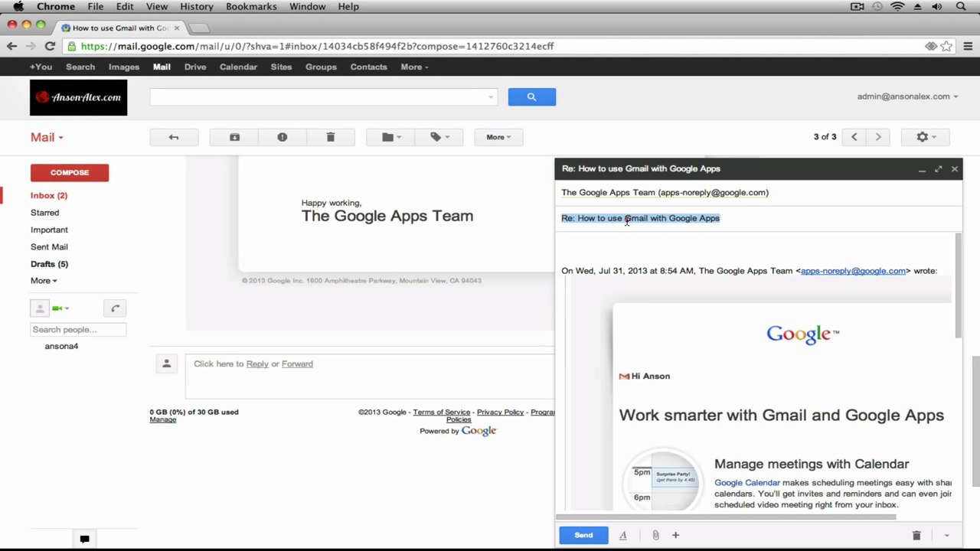Open the Chrome hamburger menu

tap(968, 46)
